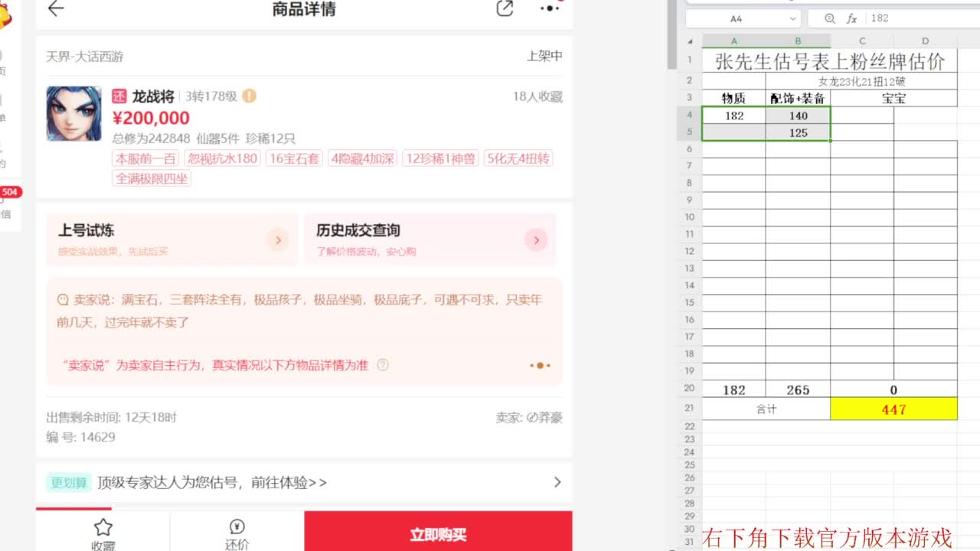Click cell 女龙23化21扭12破
The width and height of the screenshot is (980, 551).
(861, 81)
